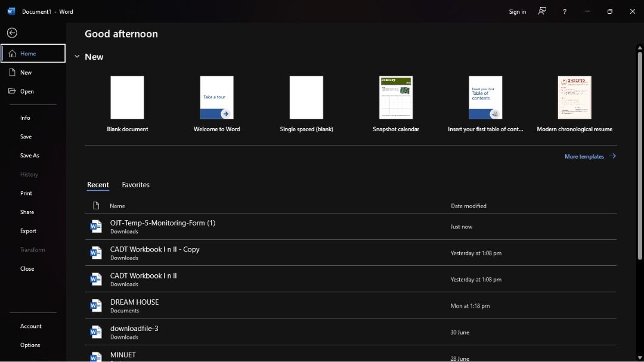Click the back arrow icon
The height and width of the screenshot is (362, 644).
[x=12, y=32]
